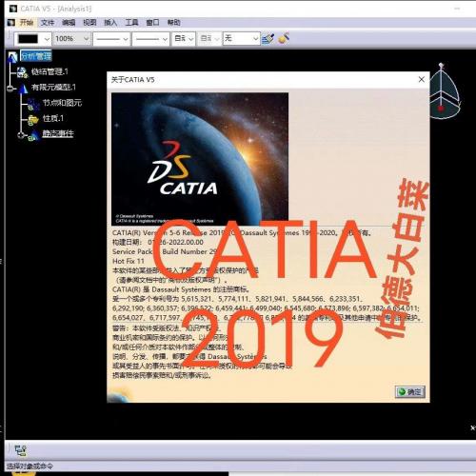Click the black color swatch
476x476 pixels.
[x=29, y=39]
